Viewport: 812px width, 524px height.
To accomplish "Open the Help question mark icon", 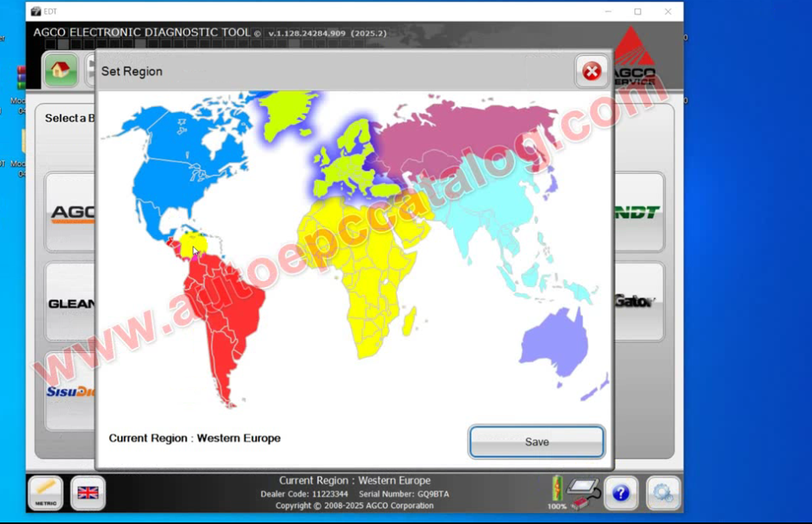I will coord(620,493).
